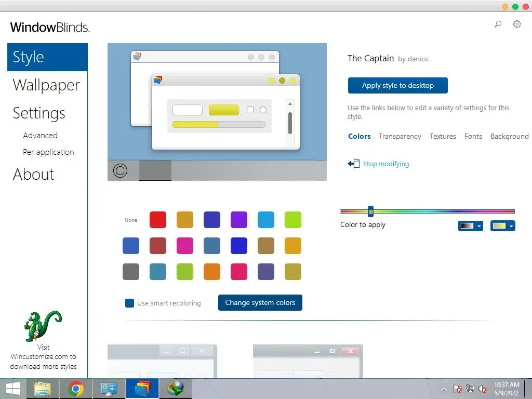
Task: Select the left faded style thumbnail
Action: click(x=162, y=361)
